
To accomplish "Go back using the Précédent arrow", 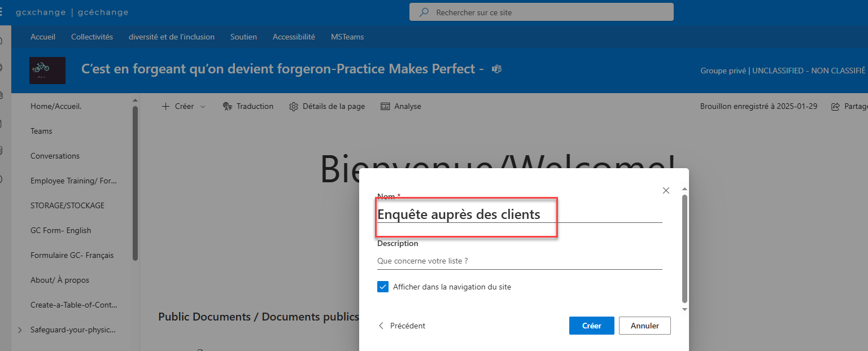I will (381, 326).
